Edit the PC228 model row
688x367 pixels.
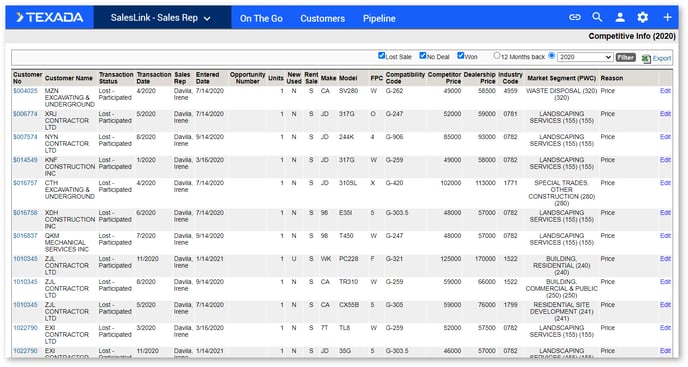pyautogui.click(x=665, y=259)
